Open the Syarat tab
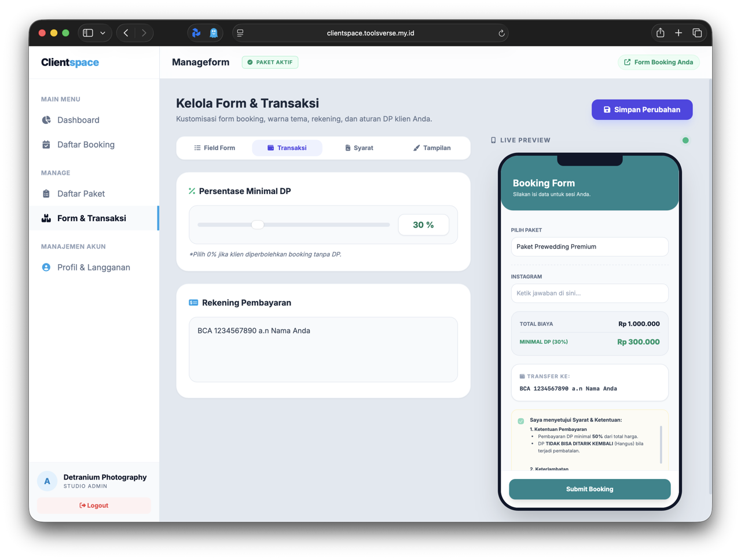 pos(359,148)
